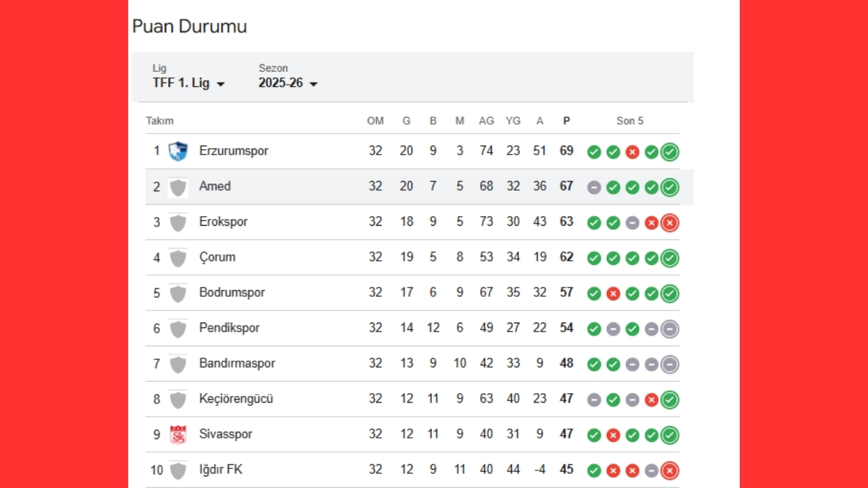The height and width of the screenshot is (488, 868).
Task: Click the Erzurumspor team crest icon
Action: [x=178, y=151]
